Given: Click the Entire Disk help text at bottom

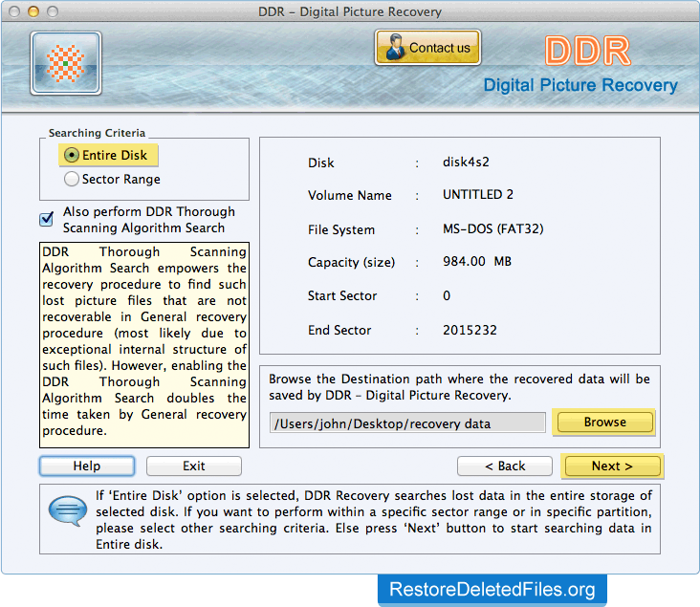Looking at the screenshot, I should click(373, 520).
